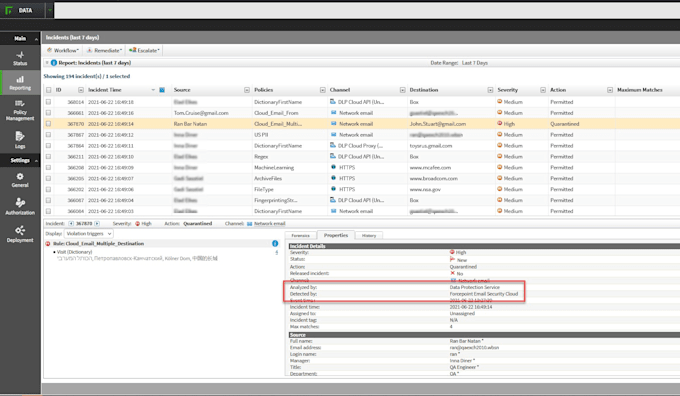Collapse the Main sidebar section
This screenshot has width=680, height=396.
36,39
